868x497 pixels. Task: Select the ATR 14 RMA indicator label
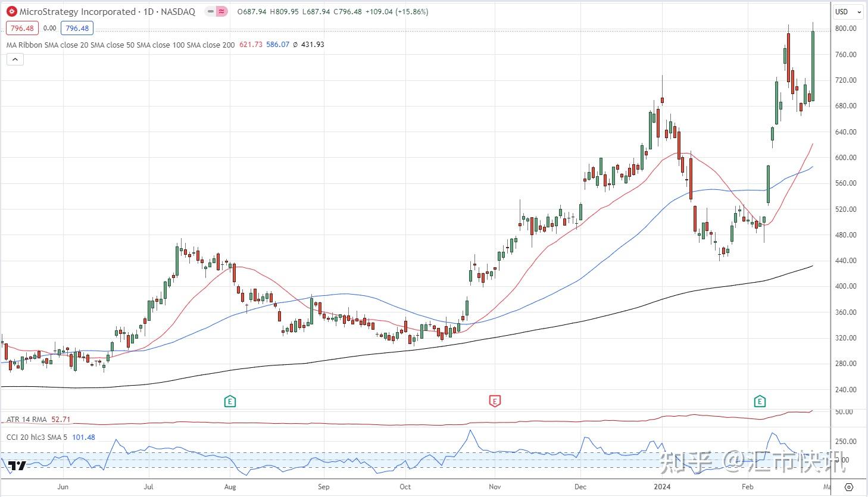click(x=26, y=419)
